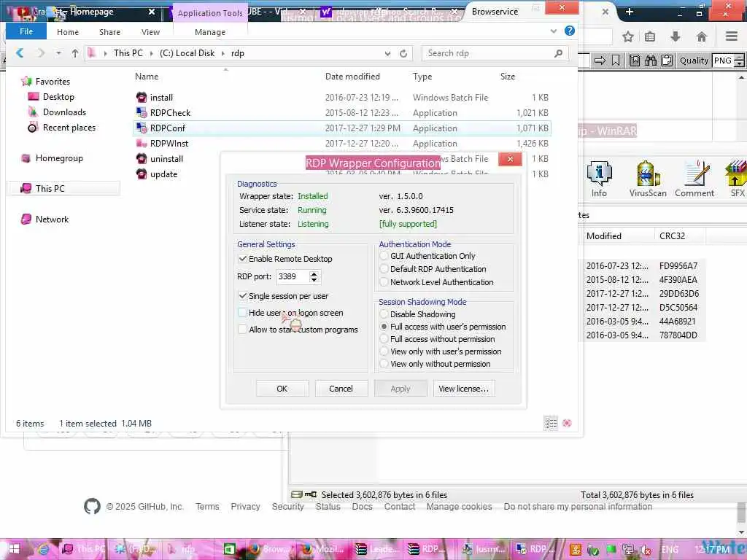Viewport: 747px width, 560px height.
Task: Switch to large icons view
Action: 567,424
